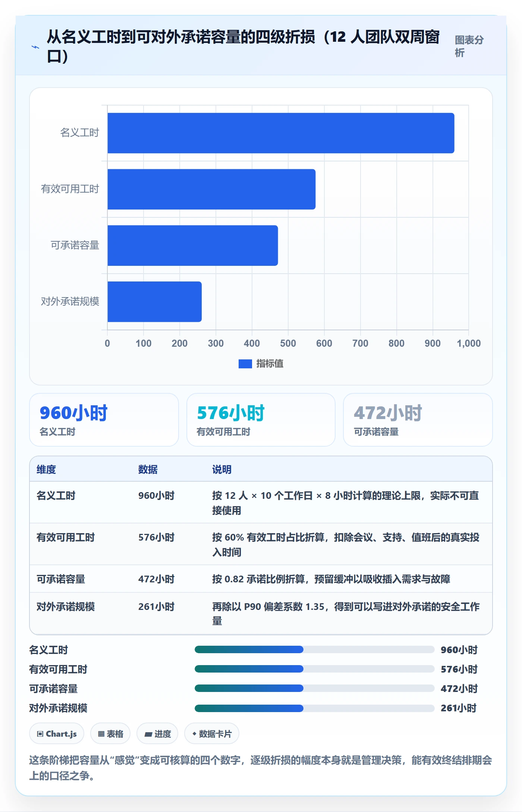Click the 数据 table column header
Viewport: 522px width, 812px height.
[x=148, y=469]
